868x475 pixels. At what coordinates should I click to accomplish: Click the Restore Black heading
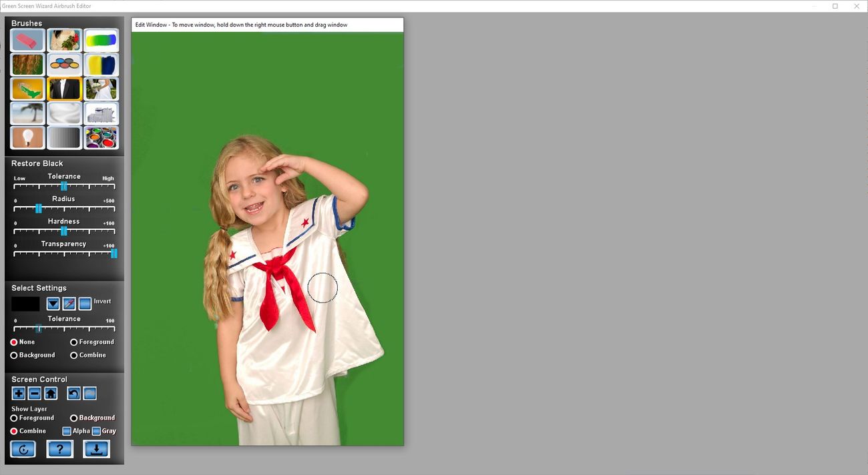(x=37, y=163)
